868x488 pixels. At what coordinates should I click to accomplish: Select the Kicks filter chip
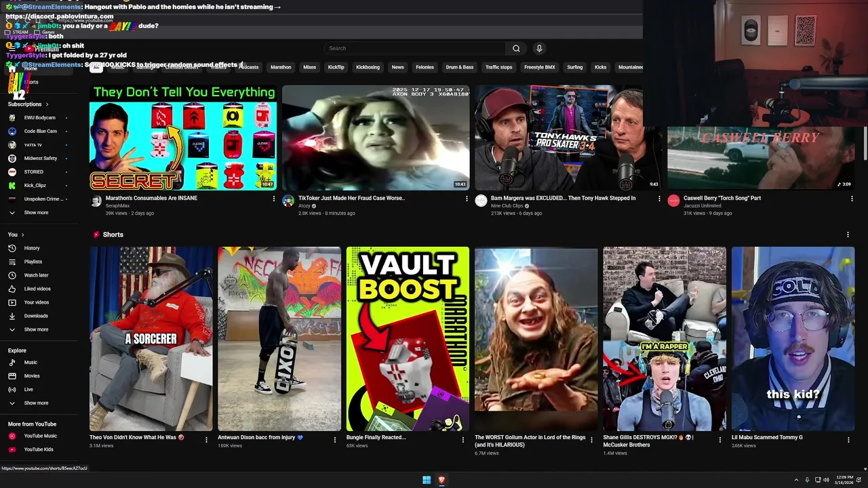(x=600, y=67)
